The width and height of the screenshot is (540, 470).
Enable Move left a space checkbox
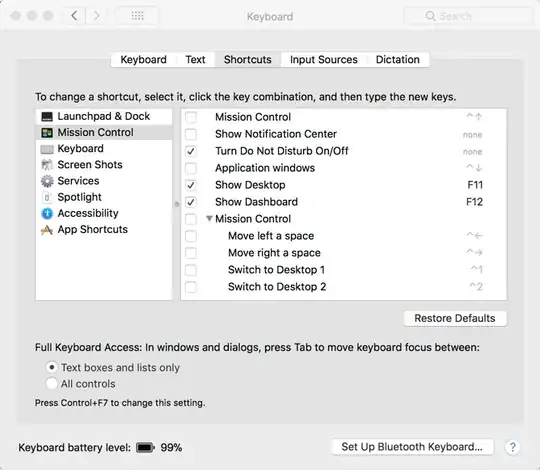(x=191, y=236)
